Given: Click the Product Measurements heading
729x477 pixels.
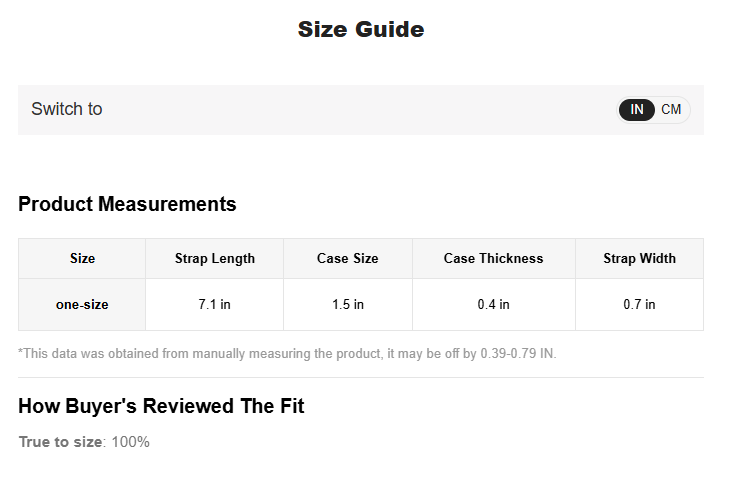Looking at the screenshot, I should [x=127, y=204].
